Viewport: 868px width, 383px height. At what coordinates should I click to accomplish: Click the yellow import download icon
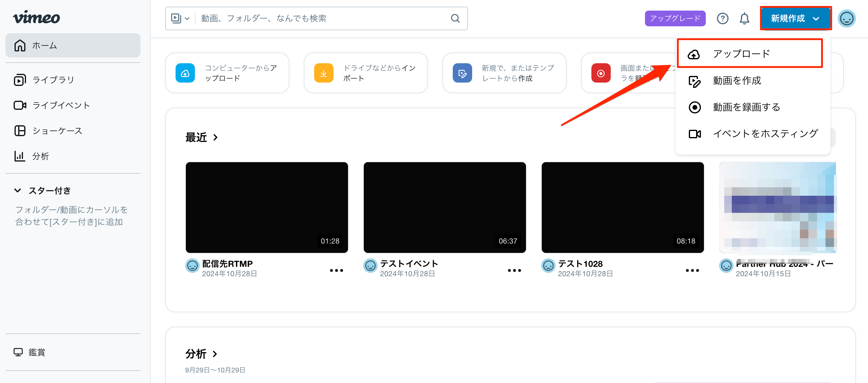point(324,73)
